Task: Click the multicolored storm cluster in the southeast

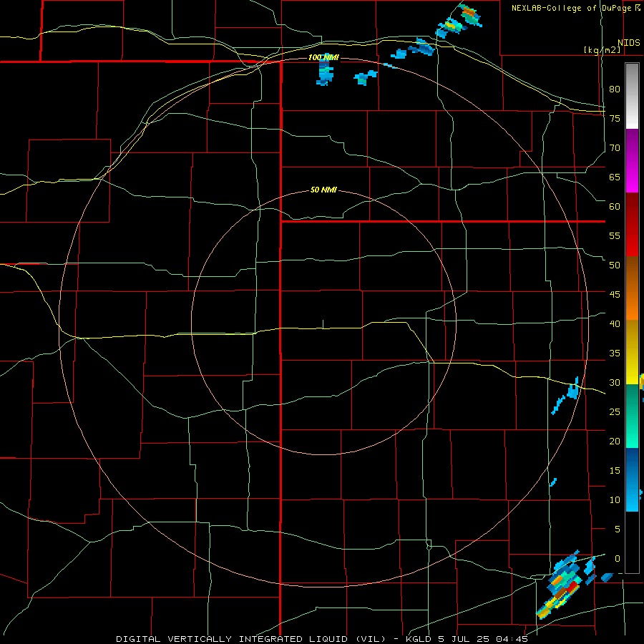Action: (560, 585)
